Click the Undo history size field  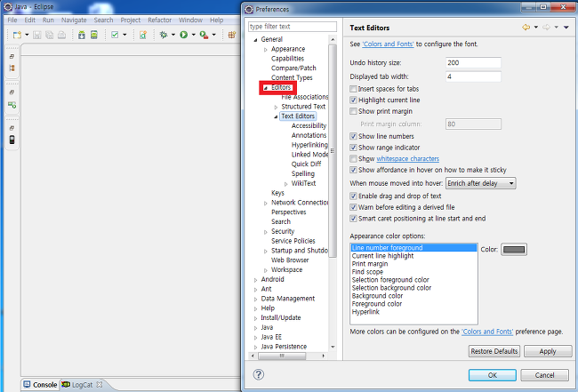click(473, 62)
